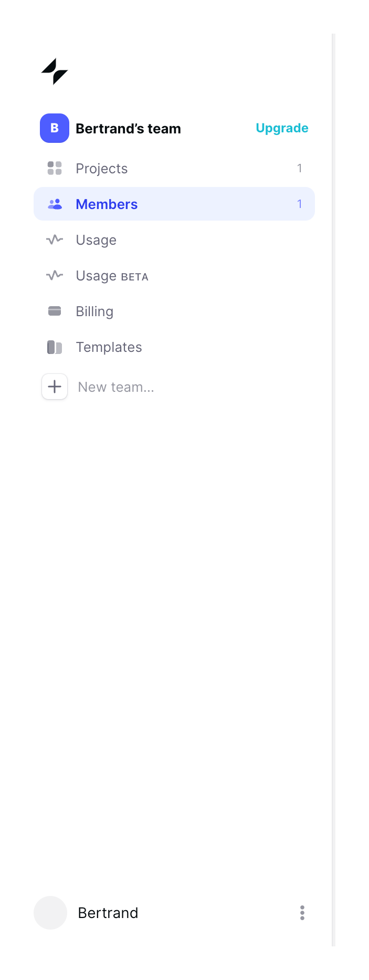Select Bertrand's team name

coord(128,128)
